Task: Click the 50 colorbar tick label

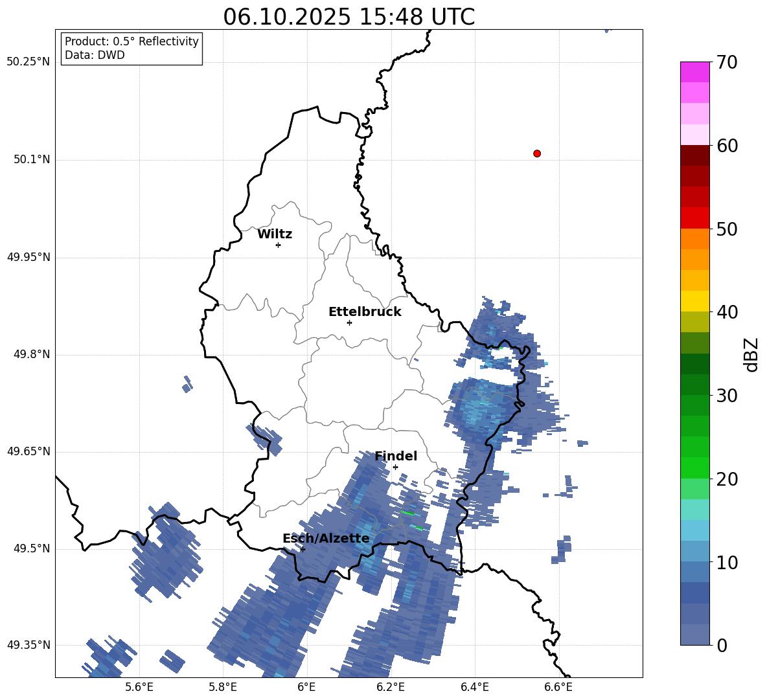Action: tap(726, 229)
